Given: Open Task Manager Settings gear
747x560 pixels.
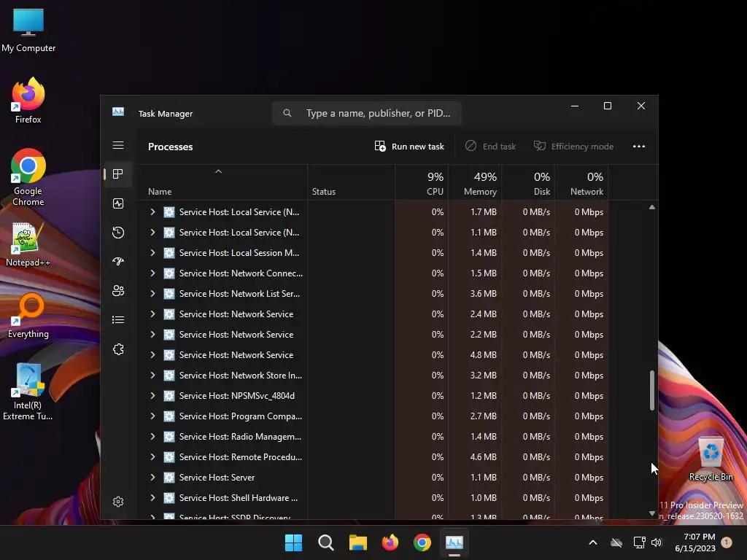Looking at the screenshot, I should pyautogui.click(x=118, y=502).
